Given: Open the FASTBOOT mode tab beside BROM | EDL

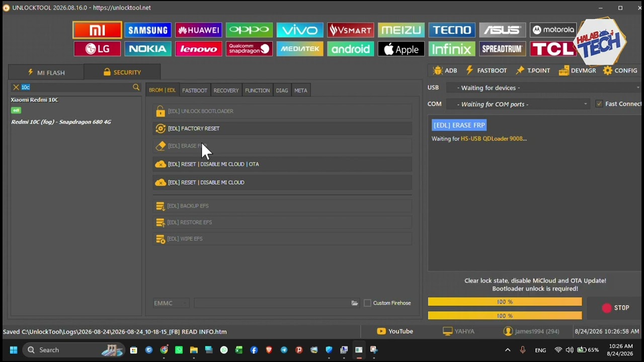Looking at the screenshot, I should point(195,90).
